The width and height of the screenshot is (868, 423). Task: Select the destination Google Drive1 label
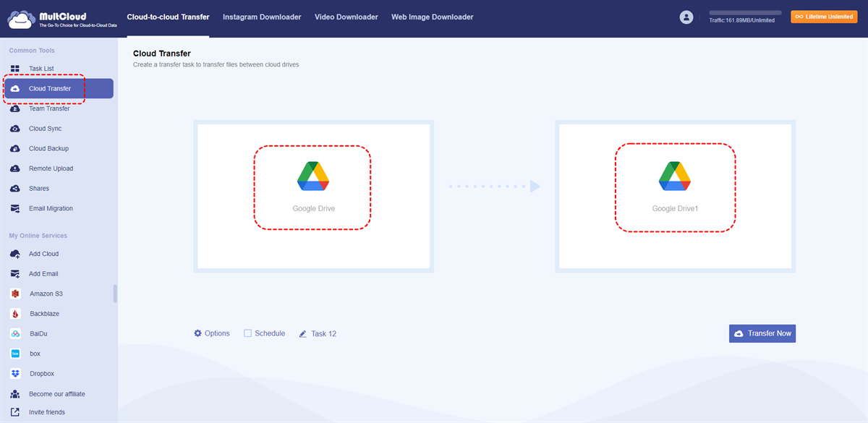[676, 208]
